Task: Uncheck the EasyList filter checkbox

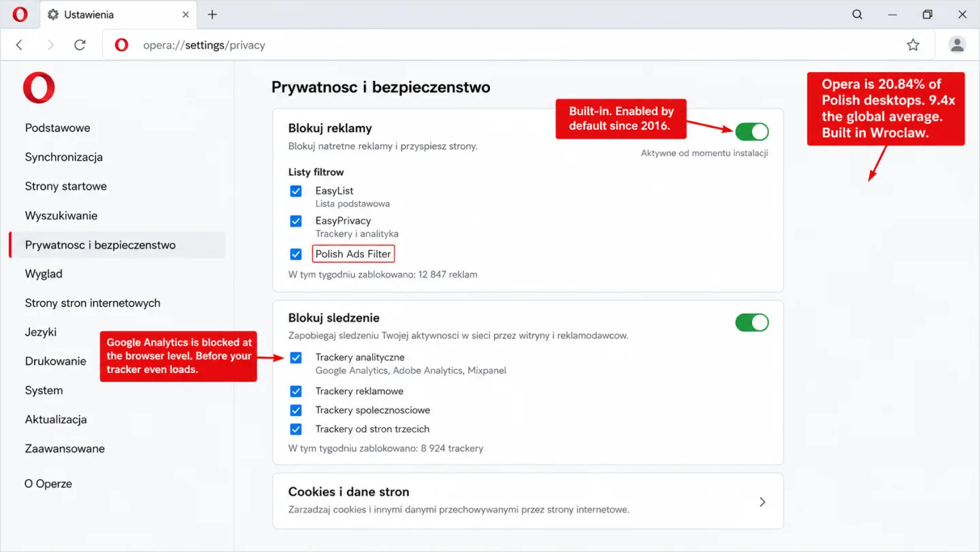Action: click(x=296, y=191)
